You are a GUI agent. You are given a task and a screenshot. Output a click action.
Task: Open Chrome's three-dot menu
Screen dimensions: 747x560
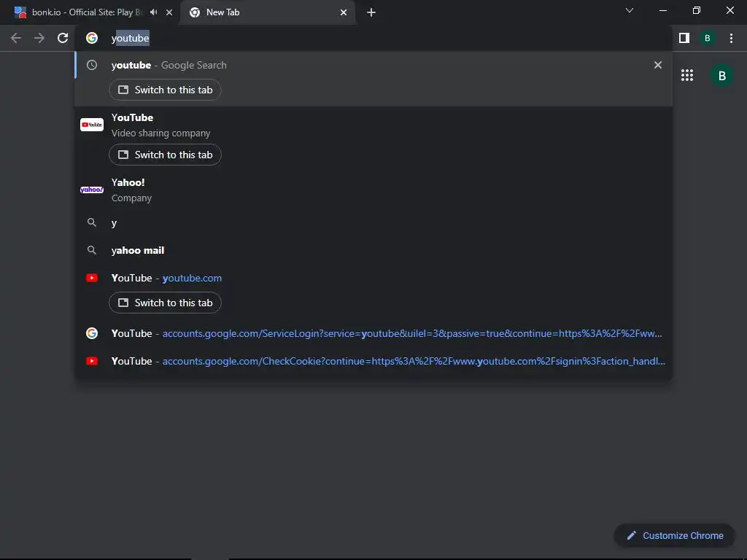click(x=731, y=38)
